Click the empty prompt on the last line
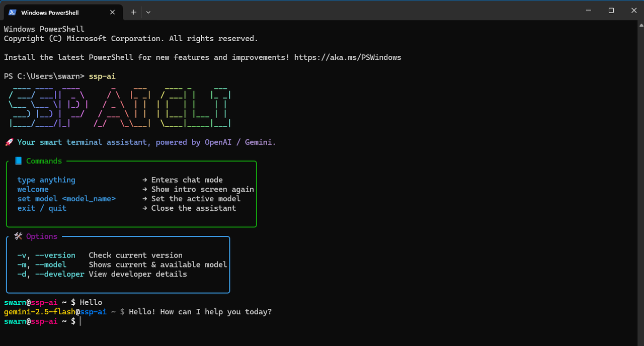644x346 pixels. 79,321
